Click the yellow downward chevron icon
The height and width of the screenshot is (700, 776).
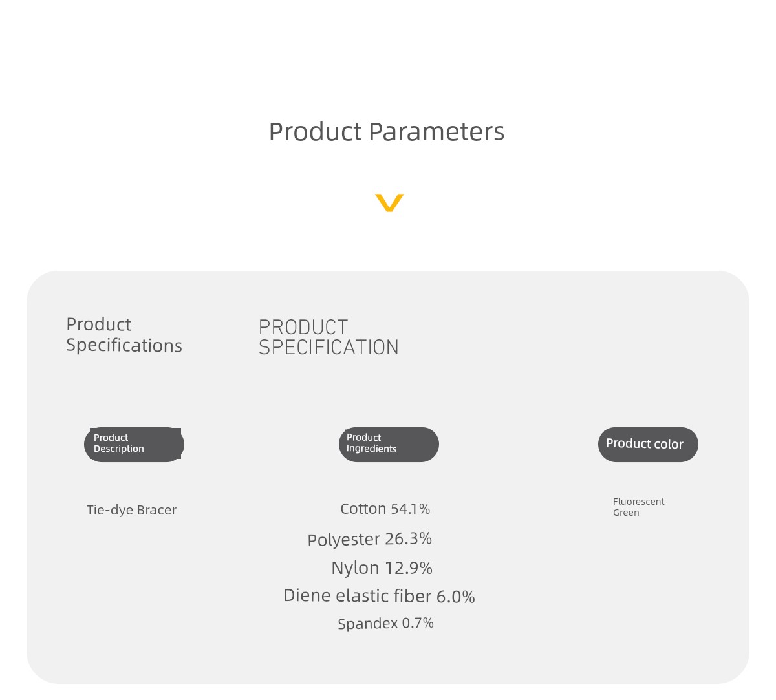tap(389, 202)
